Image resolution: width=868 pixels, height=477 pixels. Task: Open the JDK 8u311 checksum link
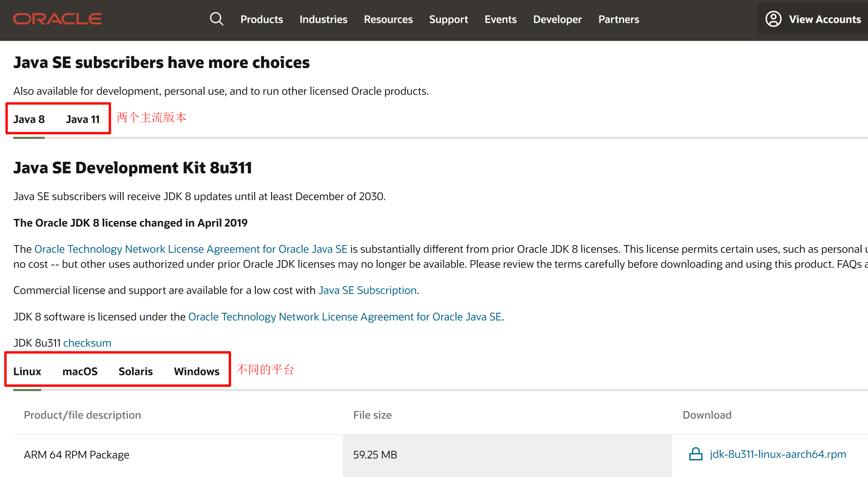tap(87, 343)
